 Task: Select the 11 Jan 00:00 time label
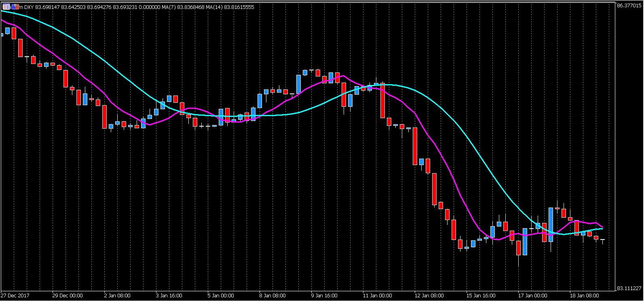[x=377, y=296]
